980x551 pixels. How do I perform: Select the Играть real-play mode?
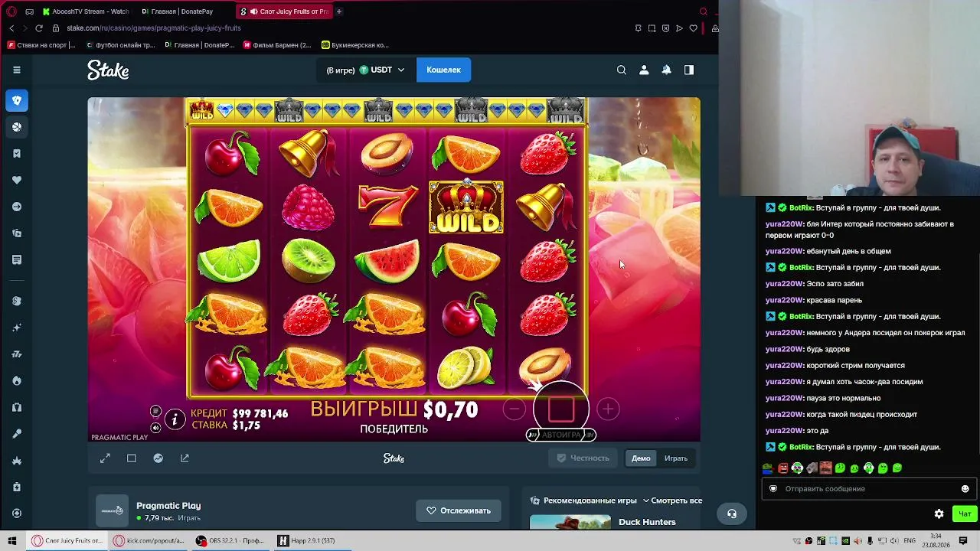pos(676,458)
